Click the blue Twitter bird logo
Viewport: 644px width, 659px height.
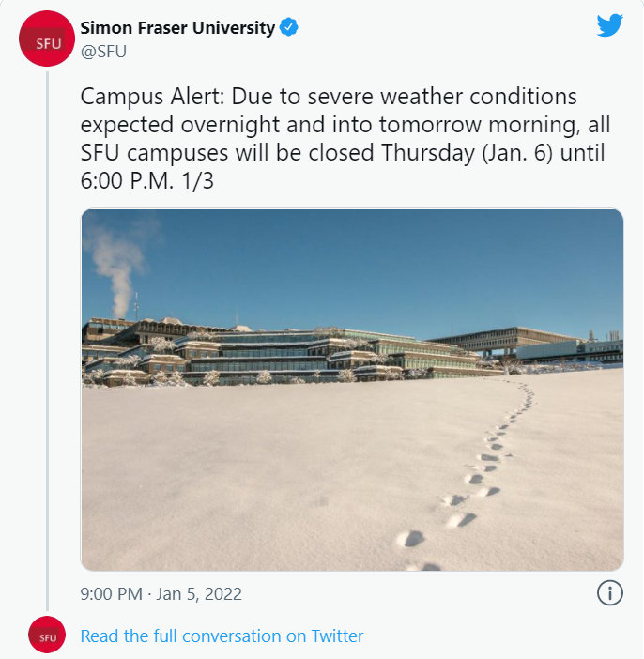pyautogui.click(x=609, y=25)
